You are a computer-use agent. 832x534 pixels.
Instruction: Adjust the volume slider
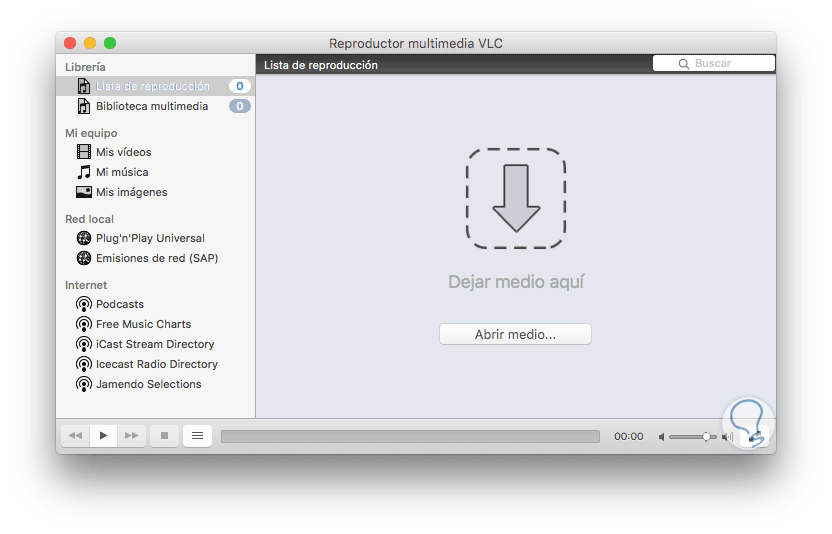tap(692, 437)
